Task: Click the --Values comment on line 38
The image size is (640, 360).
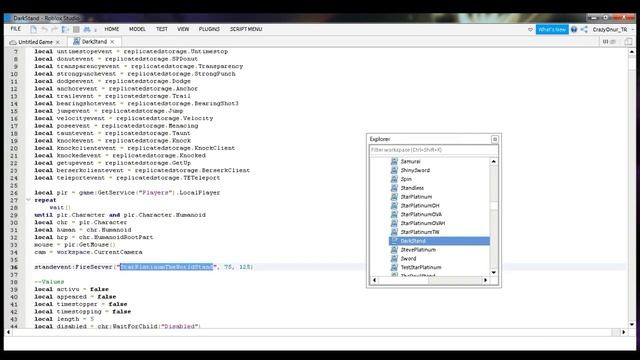Action: click(49, 282)
